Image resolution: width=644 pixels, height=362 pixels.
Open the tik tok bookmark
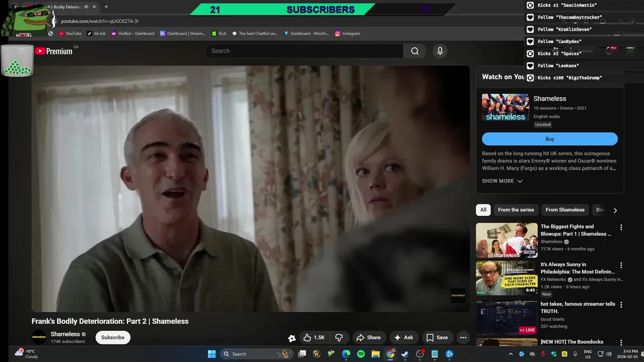[x=96, y=34]
